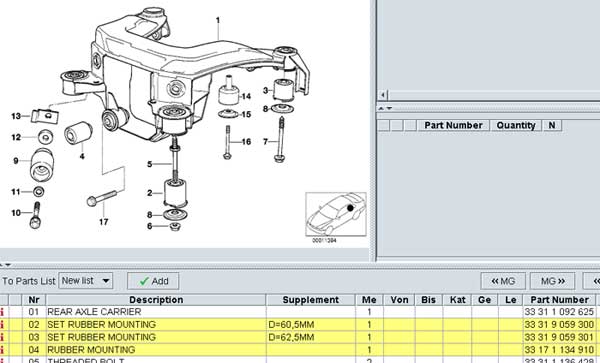Go to next group with MG »
Viewport: 600px width, 363px height.
tap(552, 281)
